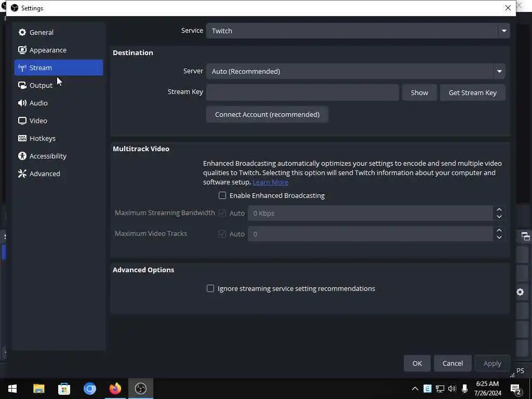Increase Maximum Streaming Bandwidth with up arrow
This screenshot has width=532, height=399.
point(499,210)
